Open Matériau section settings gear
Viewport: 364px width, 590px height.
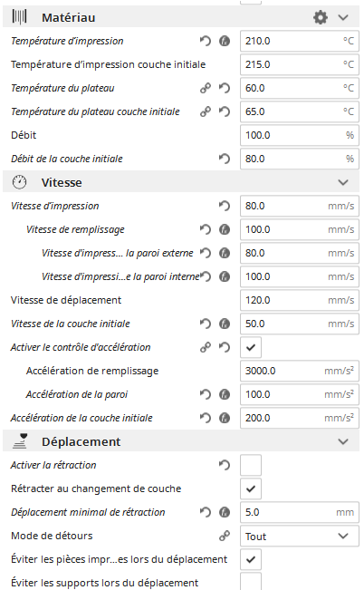pos(320,17)
